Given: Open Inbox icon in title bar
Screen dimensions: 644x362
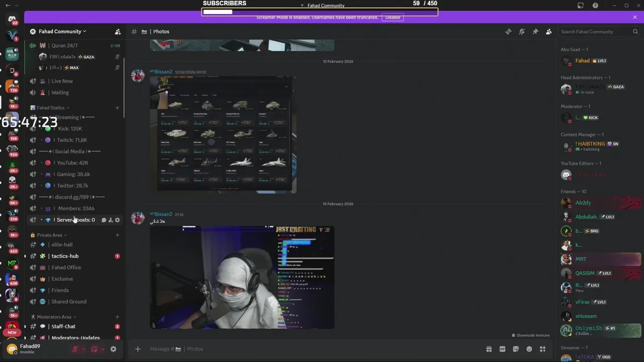Looking at the screenshot, I should tap(581, 6).
